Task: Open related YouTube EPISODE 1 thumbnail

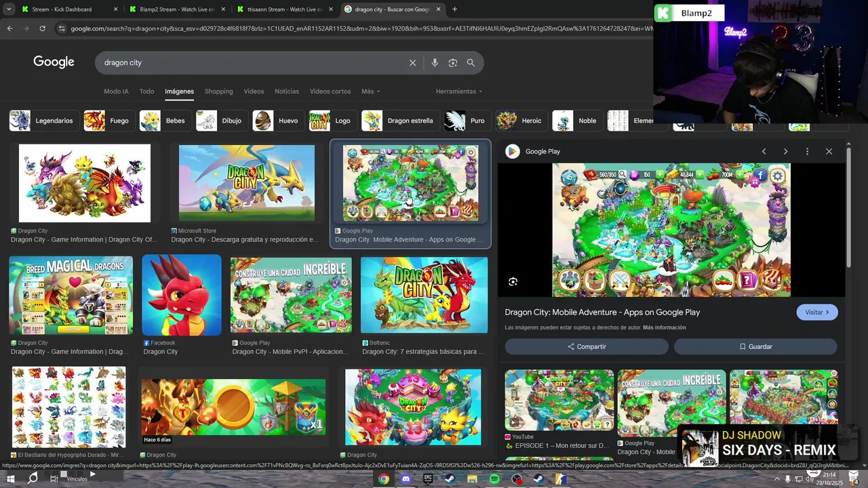Action: click(x=559, y=400)
